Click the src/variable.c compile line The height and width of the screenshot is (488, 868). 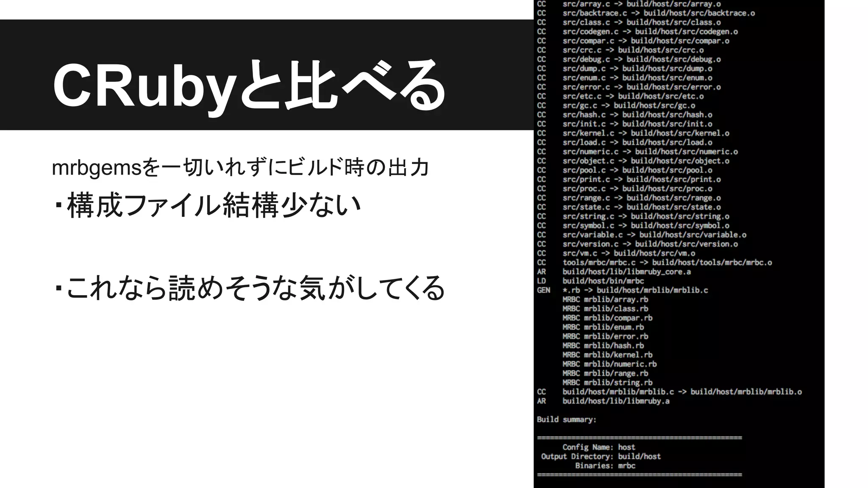point(642,235)
